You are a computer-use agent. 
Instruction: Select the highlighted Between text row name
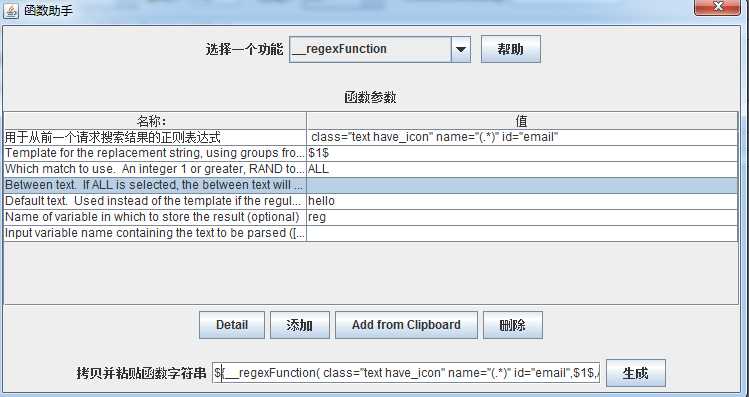pyautogui.click(x=155, y=185)
